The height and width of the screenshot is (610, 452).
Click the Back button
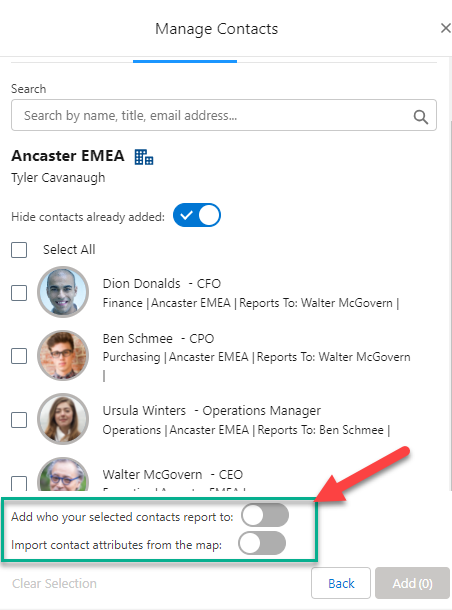click(341, 583)
